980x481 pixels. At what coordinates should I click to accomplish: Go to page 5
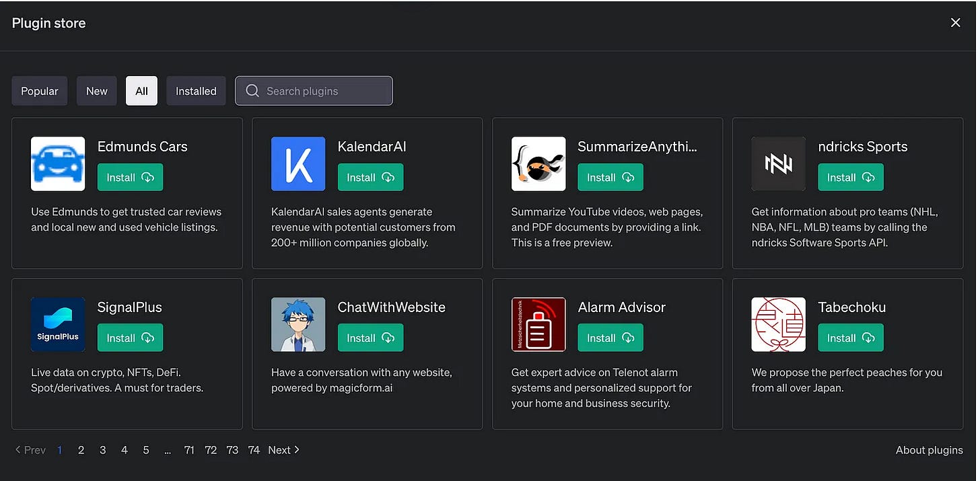tap(145, 450)
